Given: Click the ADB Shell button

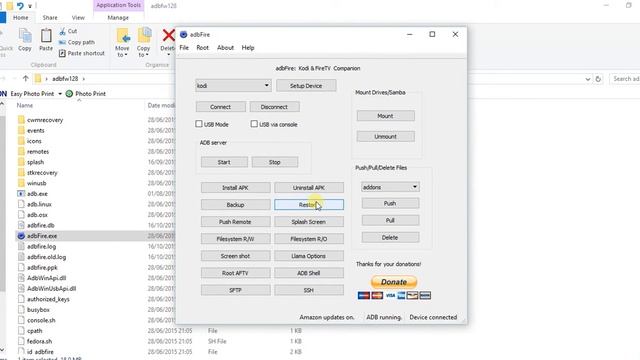Looking at the screenshot, I should [309, 273].
